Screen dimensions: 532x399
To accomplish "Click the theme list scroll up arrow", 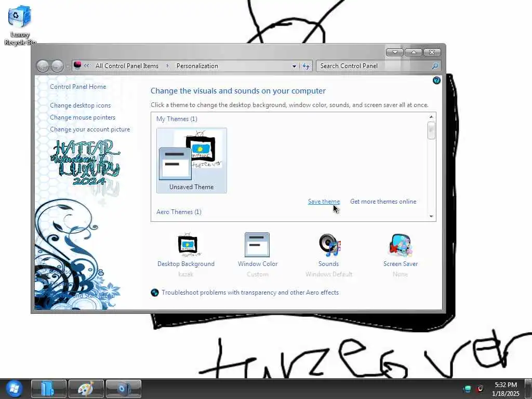I will point(431,117).
